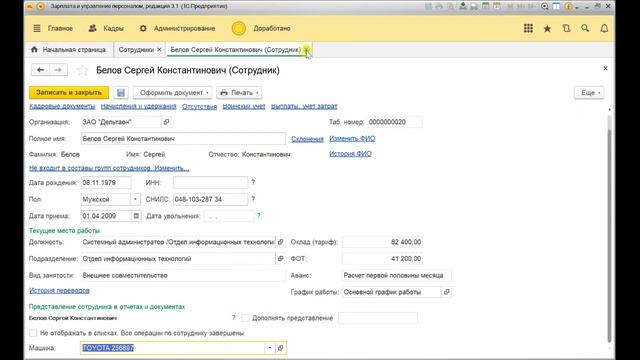Open История ФИО link
The image size is (640, 360).
pos(350,154)
